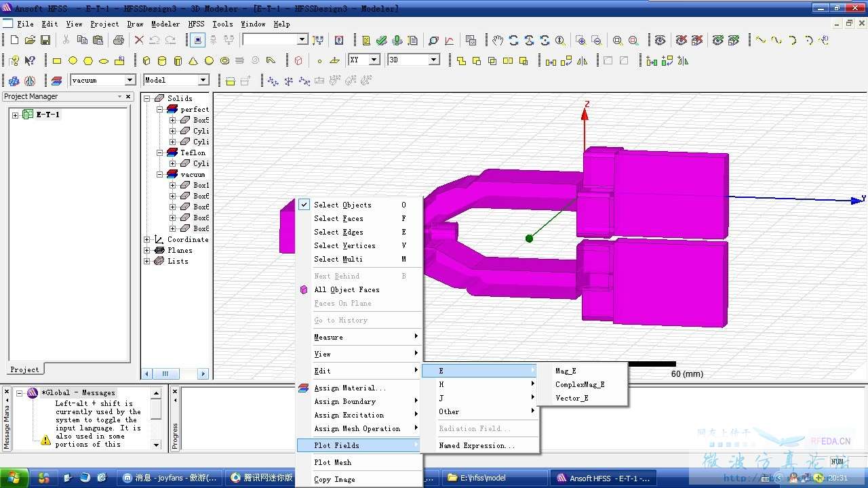
Task: Click Assign Material in context menu
Action: coord(349,388)
